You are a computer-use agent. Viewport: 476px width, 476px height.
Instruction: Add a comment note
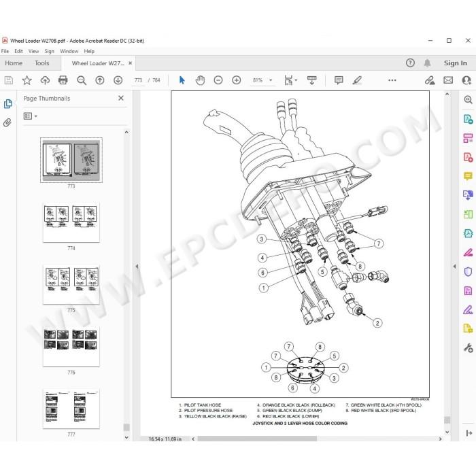[339, 80]
